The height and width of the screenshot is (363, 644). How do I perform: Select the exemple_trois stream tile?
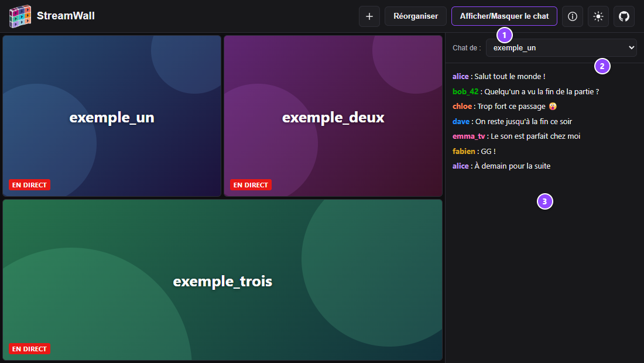point(222,280)
